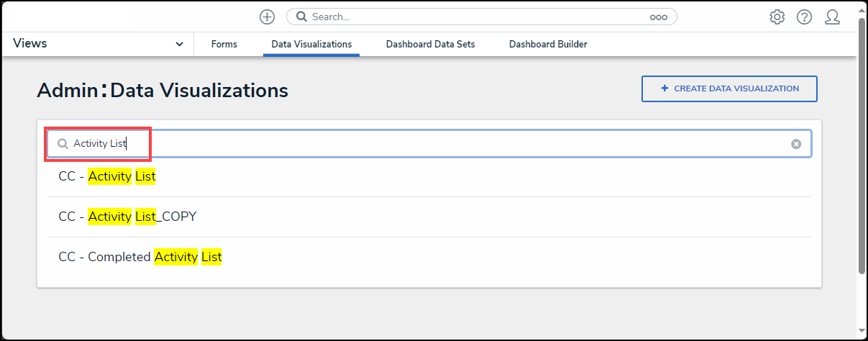
Task: Clear the Activity List search text
Action: 796,144
